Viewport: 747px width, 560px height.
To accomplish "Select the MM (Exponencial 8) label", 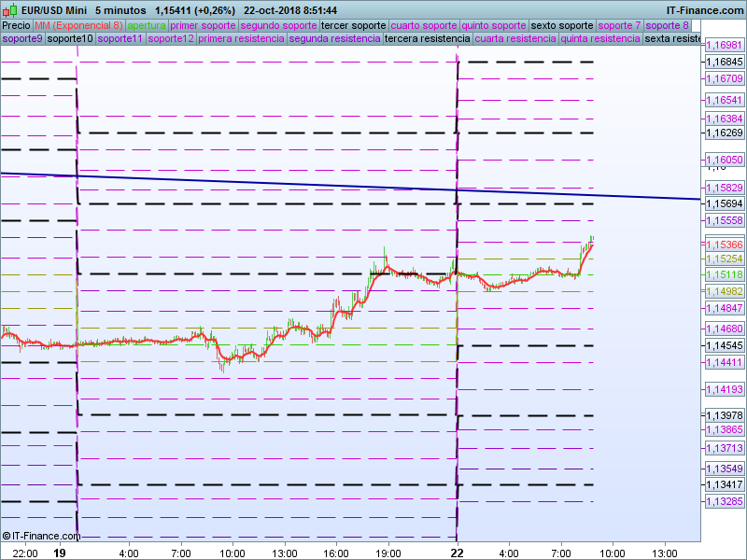I will tap(78, 25).
